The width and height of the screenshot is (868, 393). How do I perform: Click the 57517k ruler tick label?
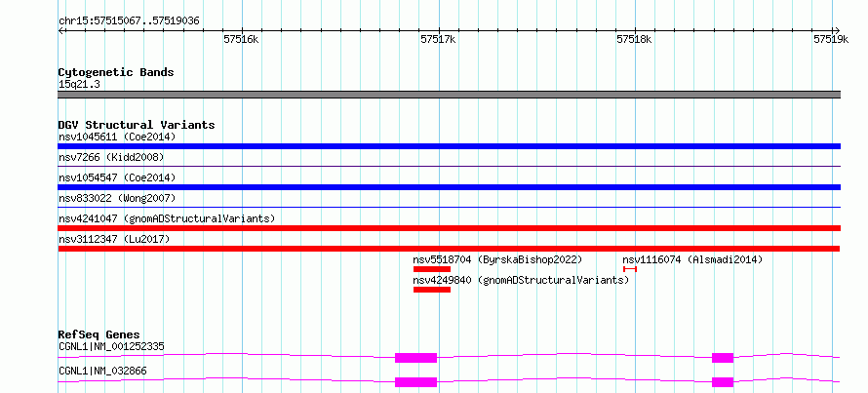click(x=438, y=39)
